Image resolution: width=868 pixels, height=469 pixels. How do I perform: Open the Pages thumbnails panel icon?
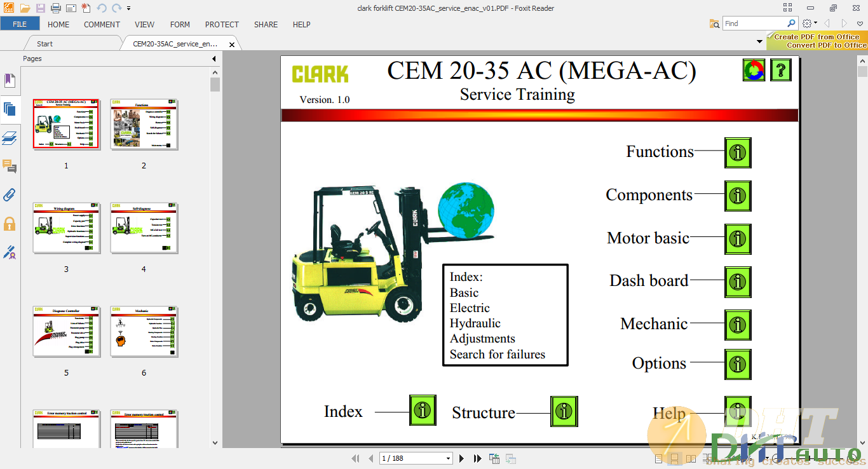pyautogui.click(x=9, y=109)
